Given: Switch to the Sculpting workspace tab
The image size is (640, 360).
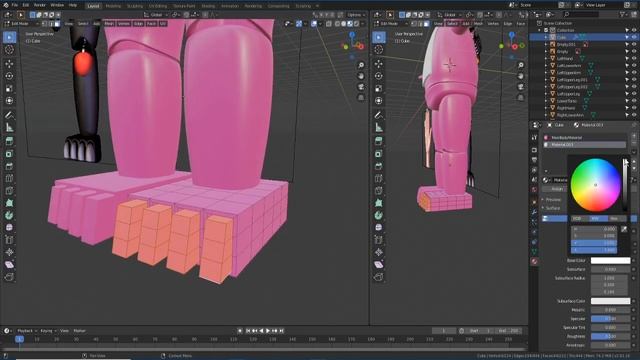Looking at the screenshot, I should pos(135,6).
